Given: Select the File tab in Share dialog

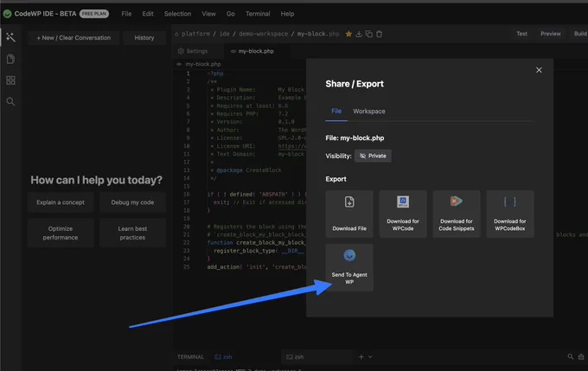Looking at the screenshot, I should point(336,111).
